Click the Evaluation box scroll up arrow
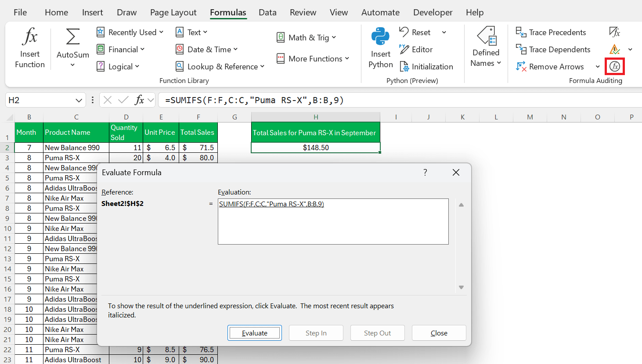This screenshot has height=364, width=642. tap(461, 205)
